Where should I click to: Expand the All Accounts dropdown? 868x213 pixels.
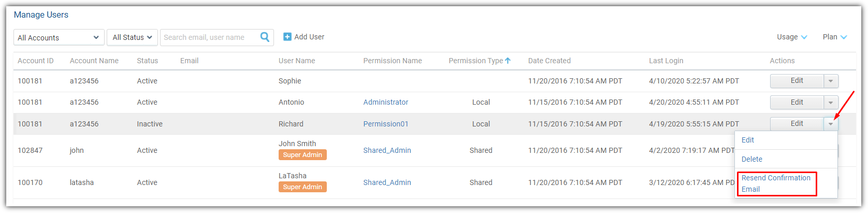tap(59, 37)
